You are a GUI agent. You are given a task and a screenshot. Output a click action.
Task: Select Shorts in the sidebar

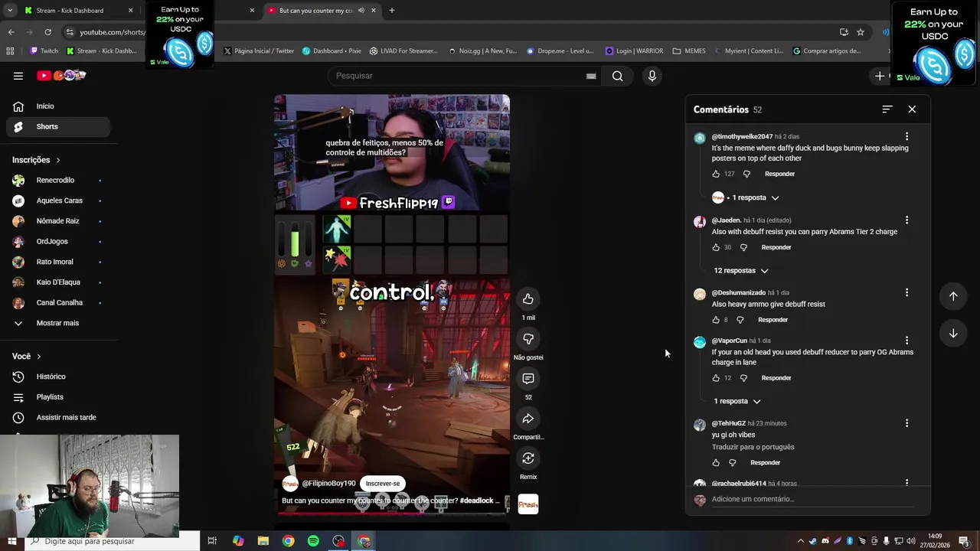coord(57,126)
